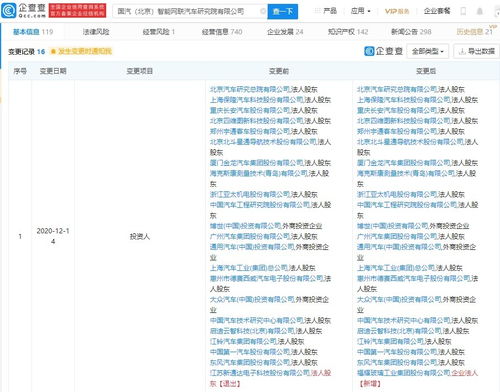Viewport: 500px width, 392px height.
Task: Click the 导出数据 export button
Action: (x=477, y=51)
